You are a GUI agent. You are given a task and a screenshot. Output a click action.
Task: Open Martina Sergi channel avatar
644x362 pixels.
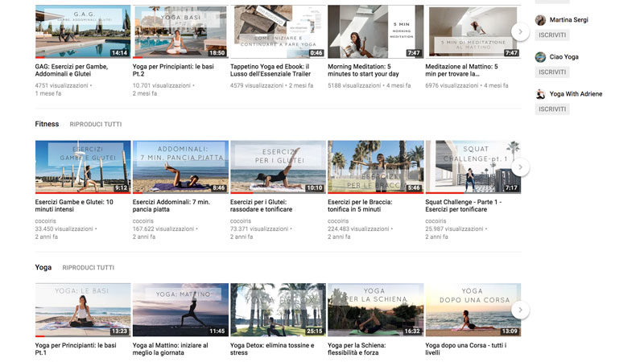pos(540,19)
